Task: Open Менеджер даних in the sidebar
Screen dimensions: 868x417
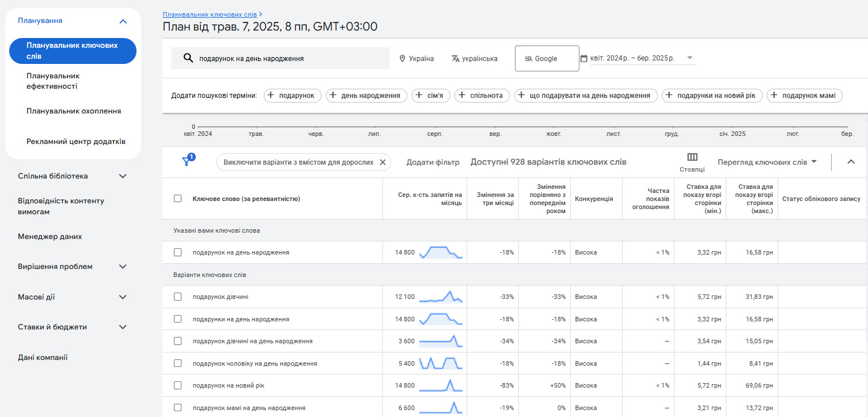Action: point(50,236)
